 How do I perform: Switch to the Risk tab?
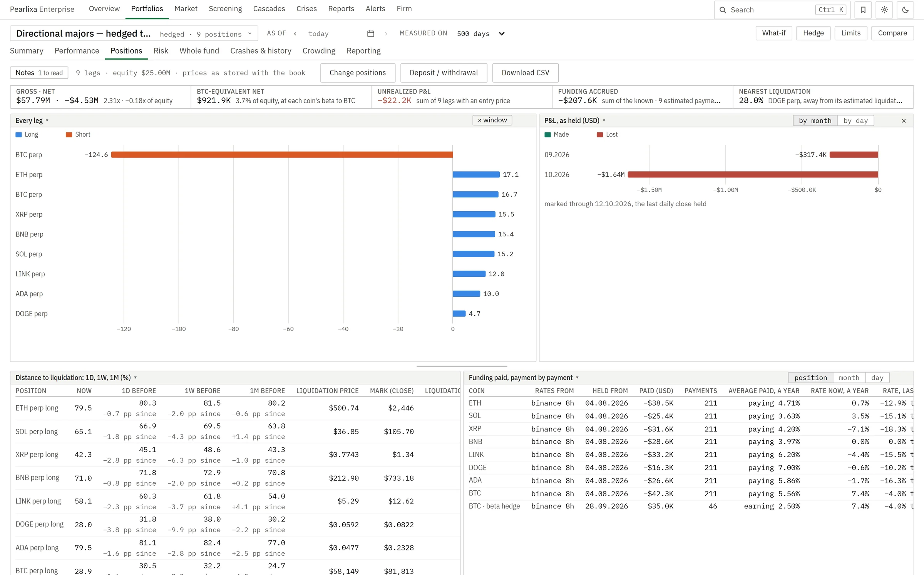(x=161, y=51)
